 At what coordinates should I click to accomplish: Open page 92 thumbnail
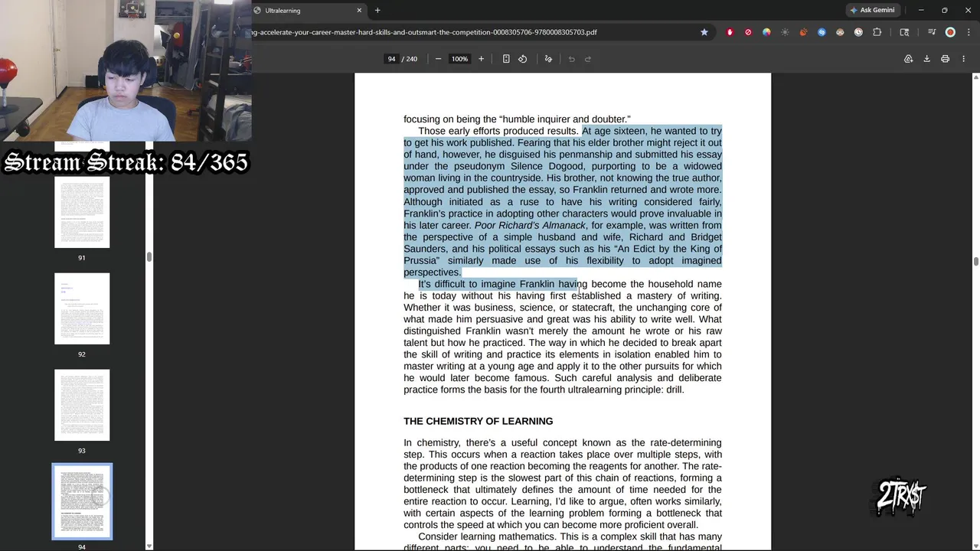point(82,308)
